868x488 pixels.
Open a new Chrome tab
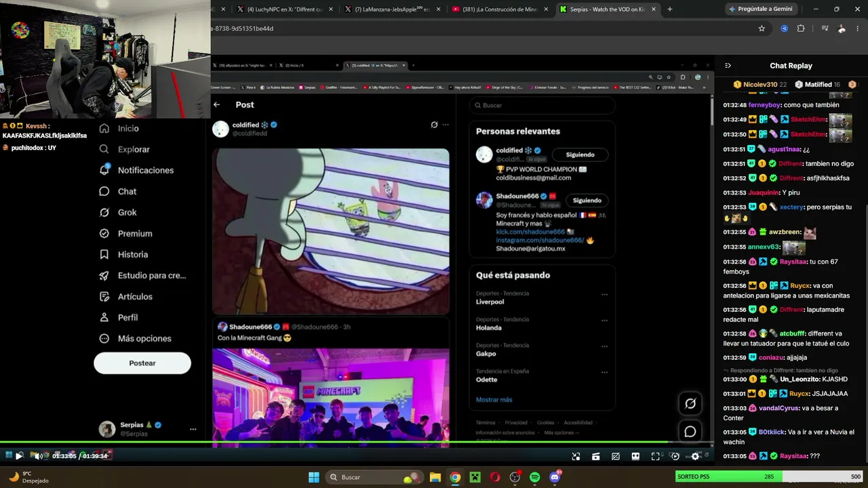(669, 9)
